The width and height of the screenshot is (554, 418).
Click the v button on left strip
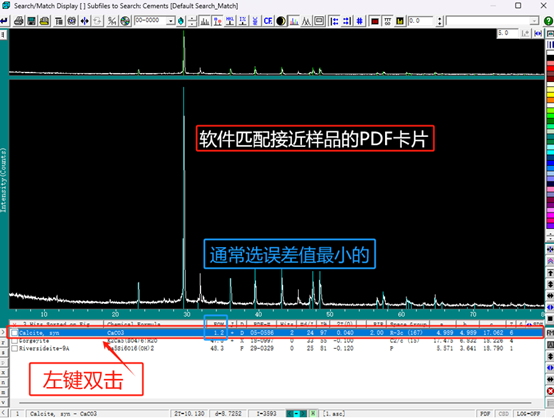click(x=3, y=402)
